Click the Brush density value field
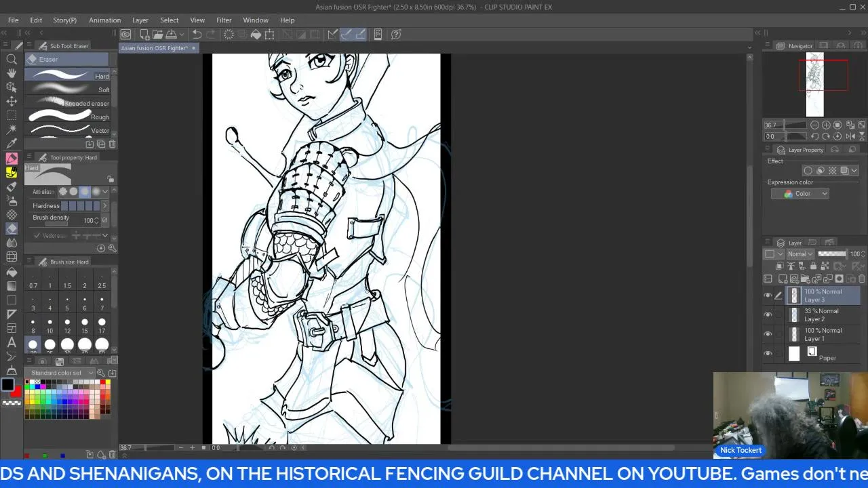868x488 pixels. (89, 220)
